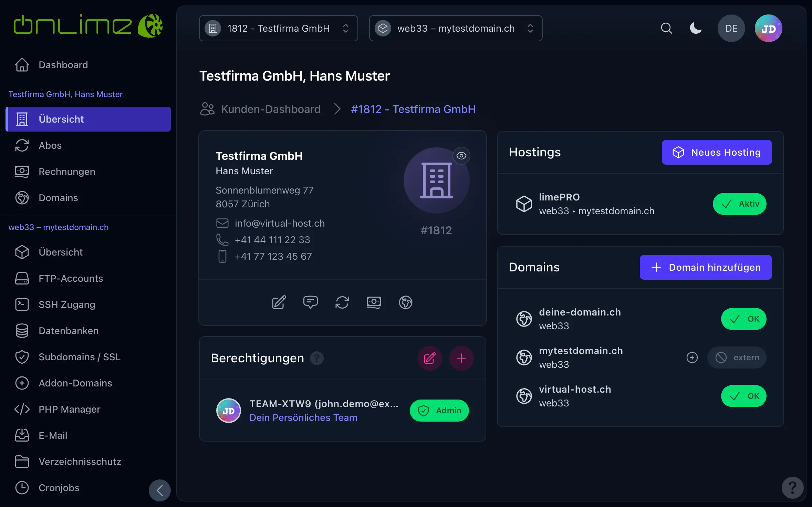The image size is (812, 507).
Task: Click the Neues Hosting button
Action: (x=717, y=152)
